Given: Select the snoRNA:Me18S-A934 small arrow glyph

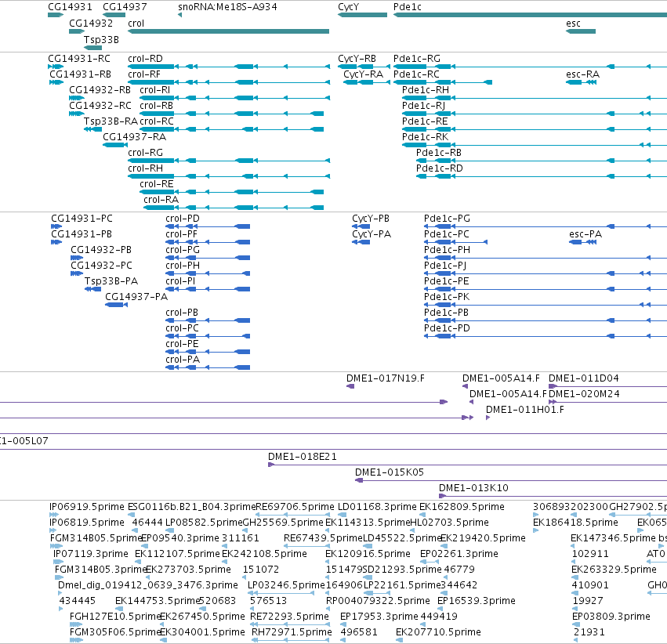Looking at the screenshot, I should click(x=180, y=15).
